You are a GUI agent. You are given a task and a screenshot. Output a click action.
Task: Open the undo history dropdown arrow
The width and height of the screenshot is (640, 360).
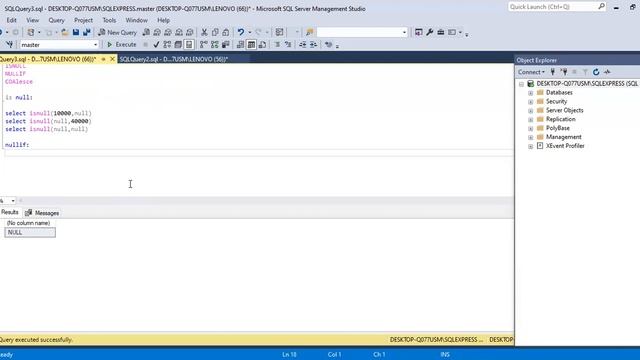[250, 32]
